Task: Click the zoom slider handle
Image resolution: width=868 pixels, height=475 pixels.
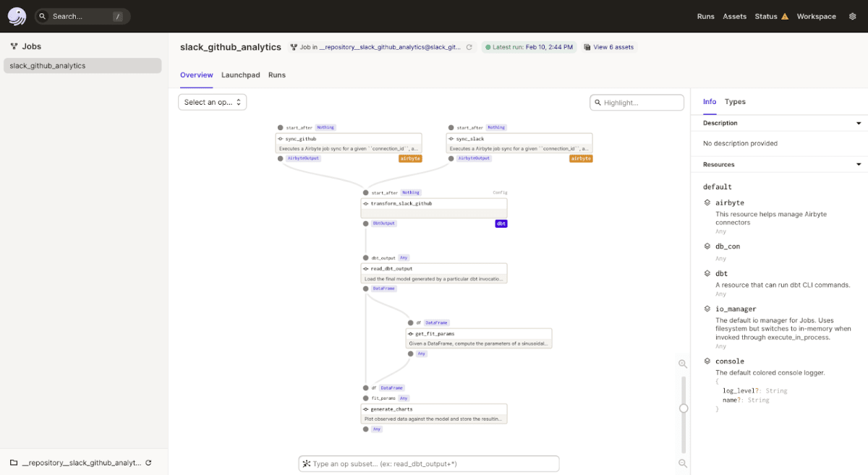Action: click(684, 408)
